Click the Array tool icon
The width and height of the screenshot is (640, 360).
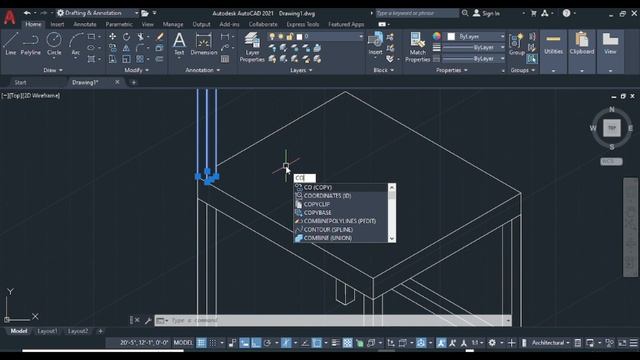click(140, 59)
